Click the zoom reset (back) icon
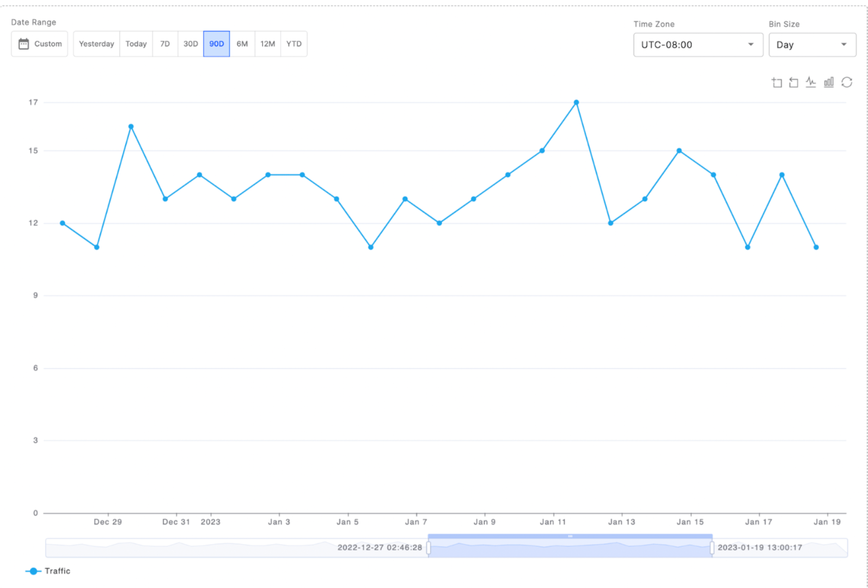This screenshot has width=868, height=588. click(x=794, y=82)
